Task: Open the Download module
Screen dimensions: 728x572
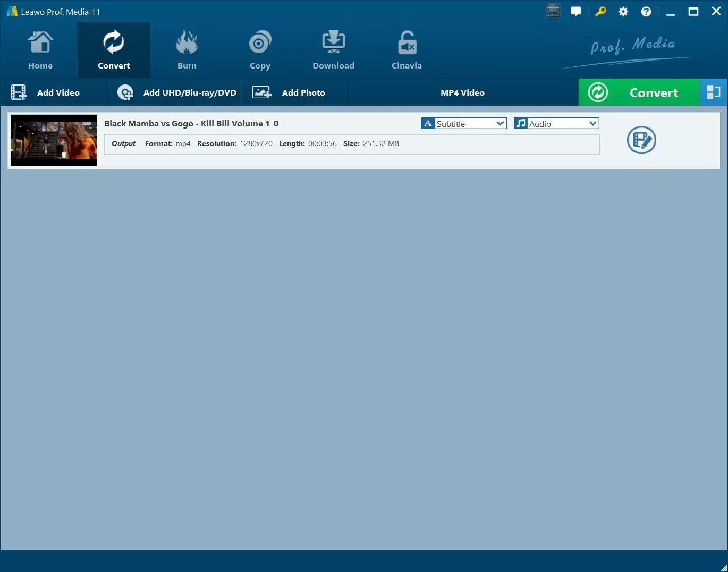Action: (333, 50)
